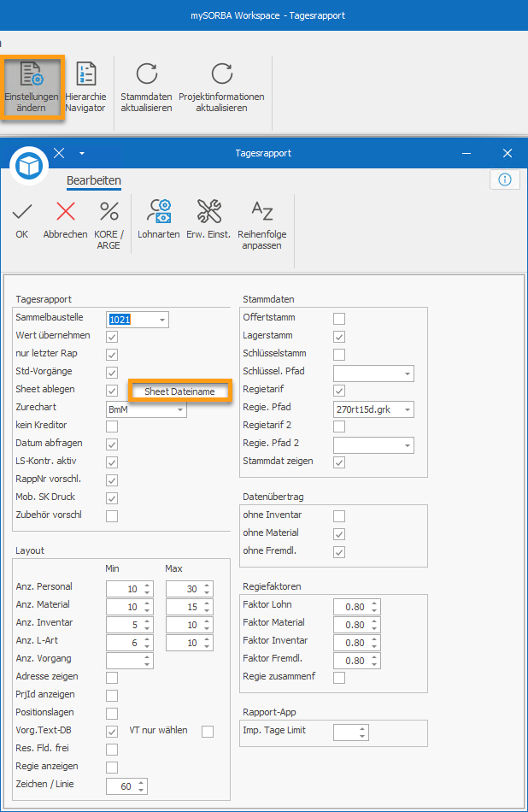
Task: Click Anz. L-Art Max spinner field
Action: [190, 643]
